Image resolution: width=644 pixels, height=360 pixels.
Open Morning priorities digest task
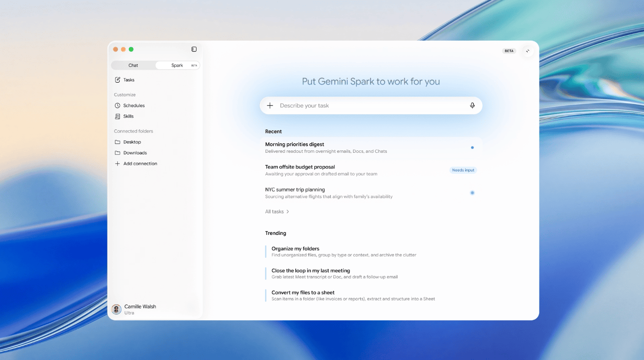371,148
